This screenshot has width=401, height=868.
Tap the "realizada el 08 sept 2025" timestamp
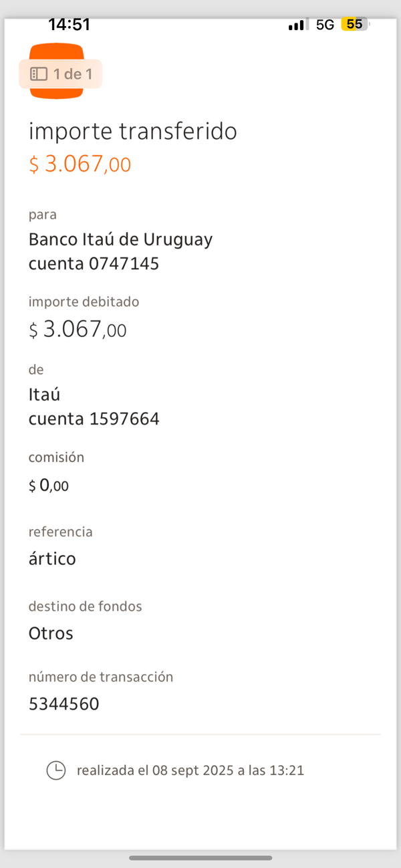(190, 770)
